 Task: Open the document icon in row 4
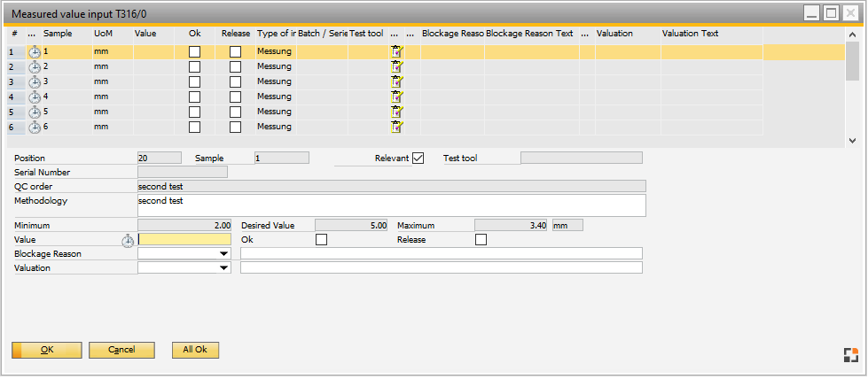pos(397,97)
